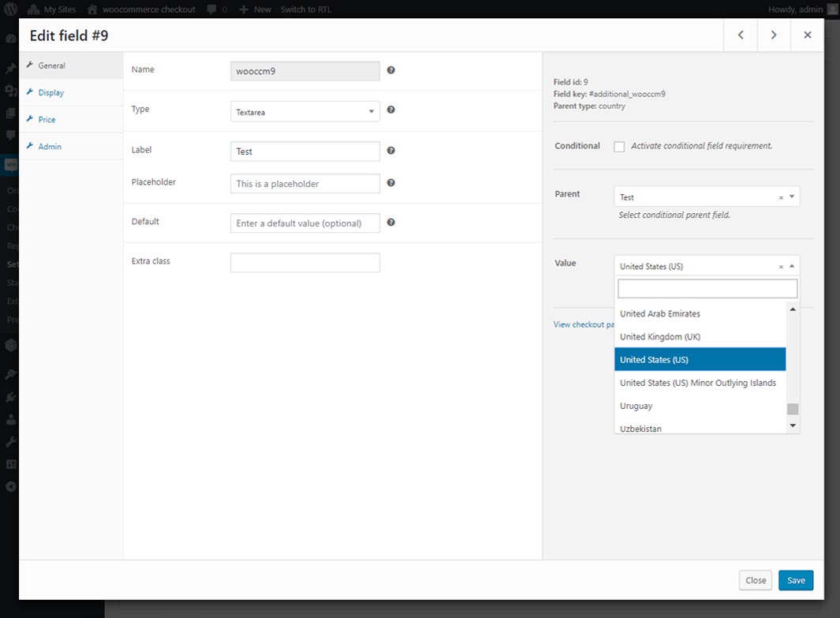
Task: Click the help icon beside Placeholder field
Action: point(391,183)
